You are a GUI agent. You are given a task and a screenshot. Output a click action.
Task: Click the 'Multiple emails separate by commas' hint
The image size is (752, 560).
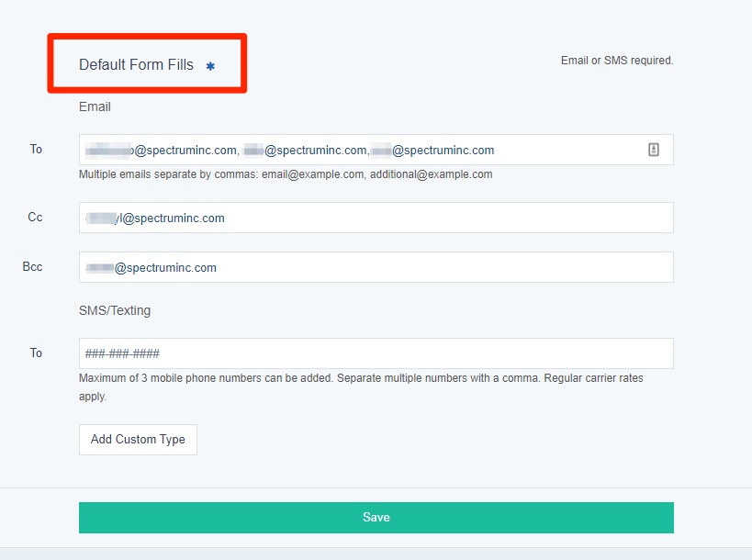(x=286, y=174)
